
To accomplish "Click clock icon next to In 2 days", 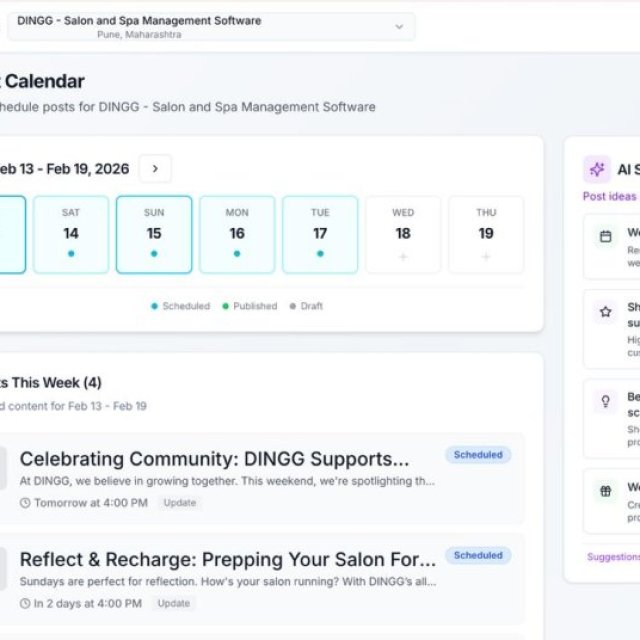I will (x=25, y=603).
